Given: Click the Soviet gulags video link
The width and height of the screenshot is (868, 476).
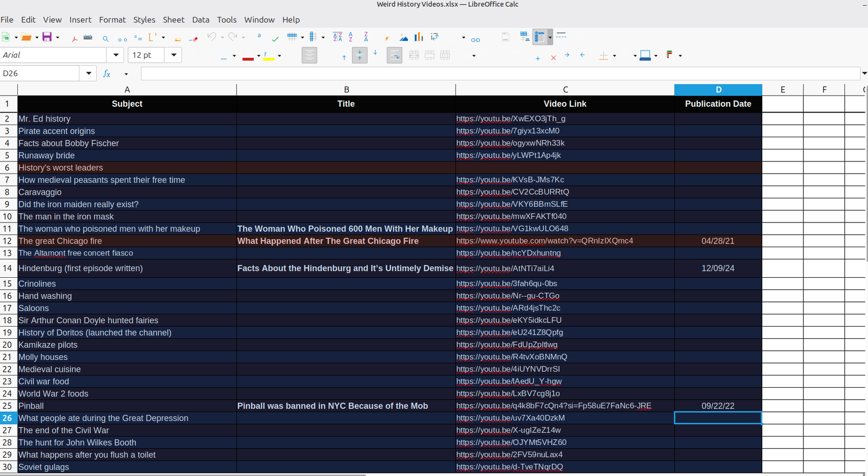Looking at the screenshot, I should click(509, 467).
